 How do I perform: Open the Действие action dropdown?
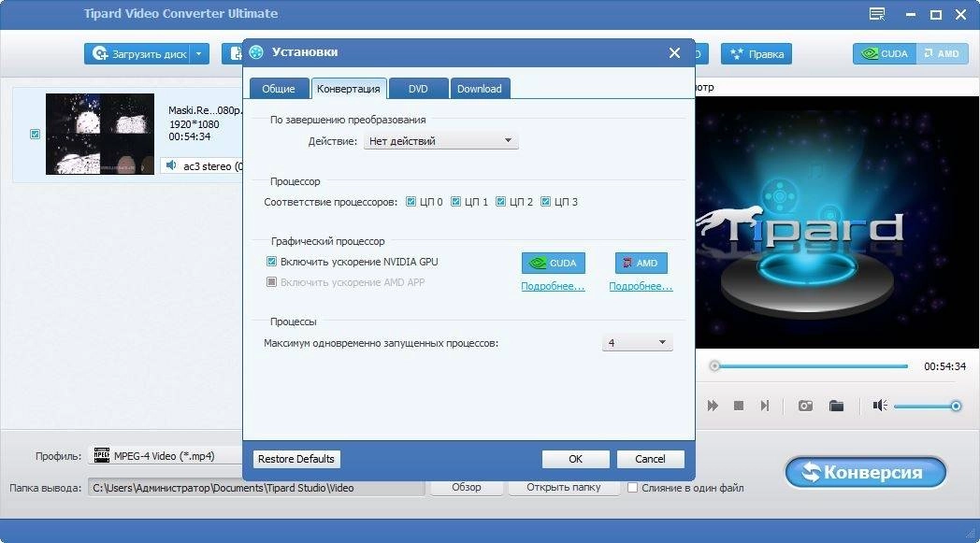click(x=440, y=141)
